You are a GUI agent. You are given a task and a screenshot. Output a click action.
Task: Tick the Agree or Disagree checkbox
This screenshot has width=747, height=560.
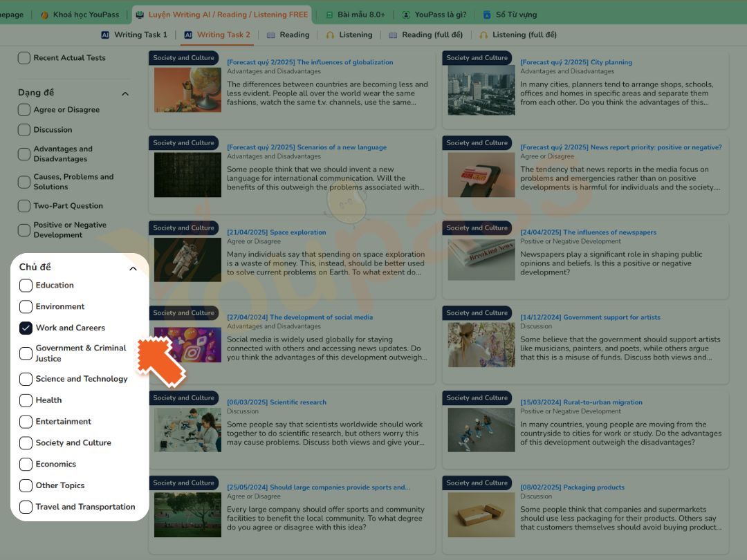[24, 110]
